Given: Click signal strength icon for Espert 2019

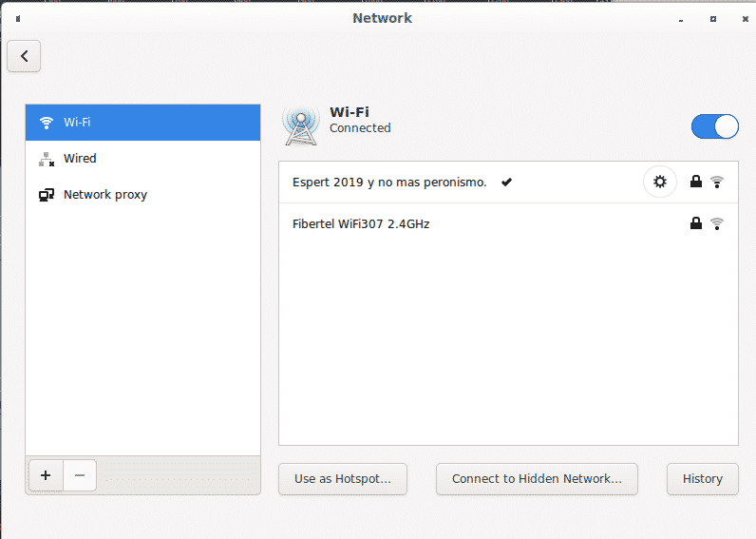Looking at the screenshot, I should click(x=717, y=182).
